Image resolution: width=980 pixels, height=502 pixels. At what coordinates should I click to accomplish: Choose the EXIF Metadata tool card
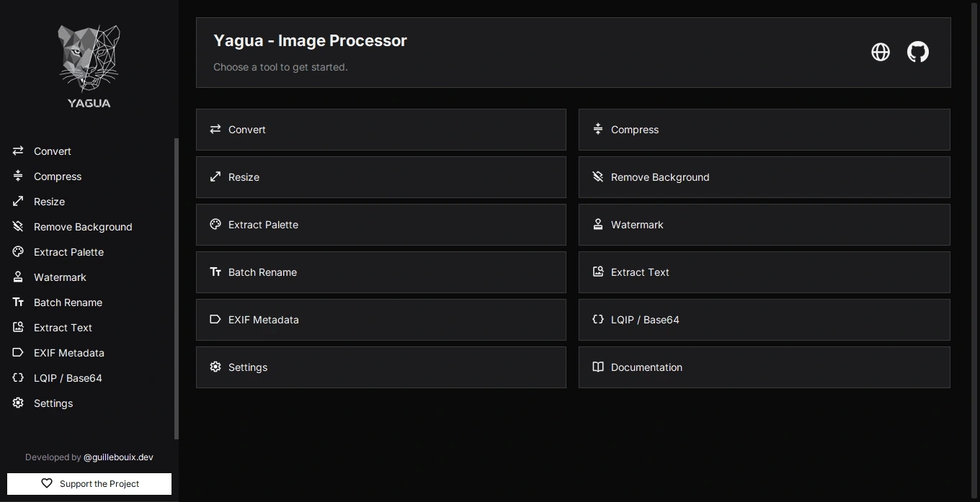(381, 320)
